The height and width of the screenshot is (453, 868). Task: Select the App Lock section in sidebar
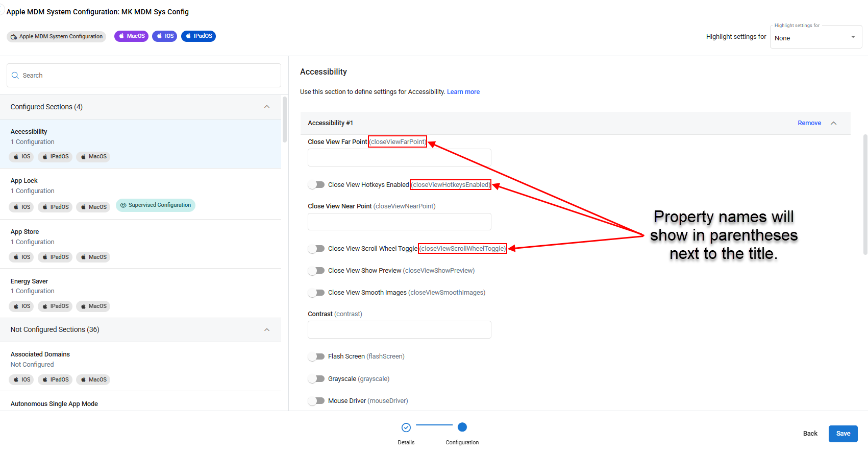(x=140, y=194)
